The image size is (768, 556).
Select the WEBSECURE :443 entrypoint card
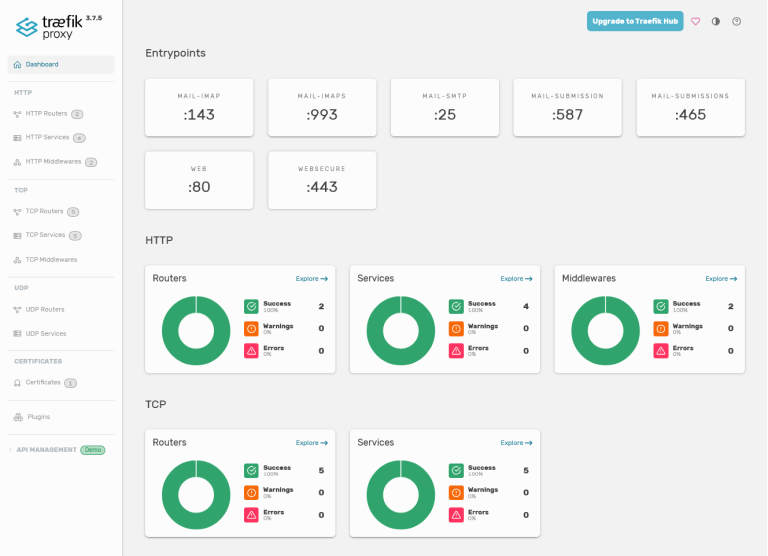tap(322, 180)
